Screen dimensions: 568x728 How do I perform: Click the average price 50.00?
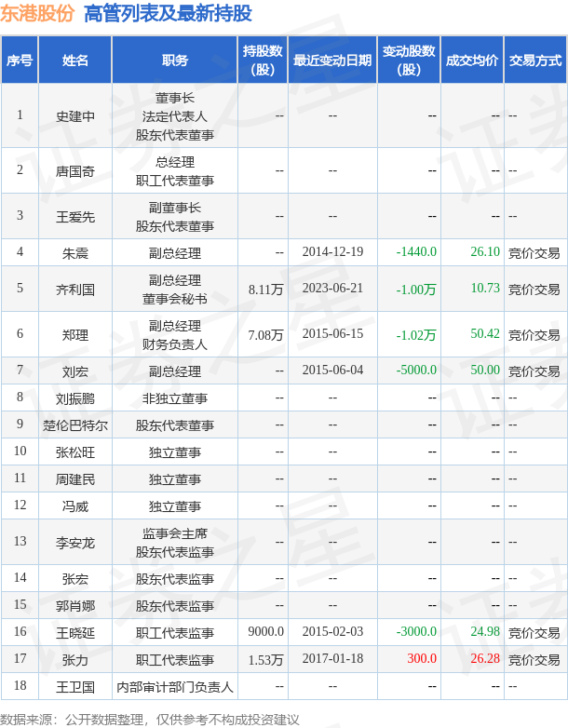pyautogui.click(x=485, y=371)
